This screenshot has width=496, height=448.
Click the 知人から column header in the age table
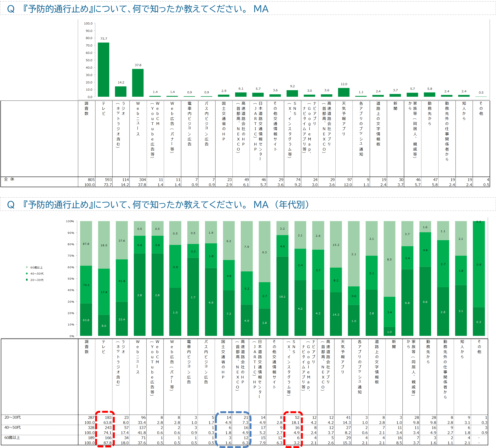[462, 349]
